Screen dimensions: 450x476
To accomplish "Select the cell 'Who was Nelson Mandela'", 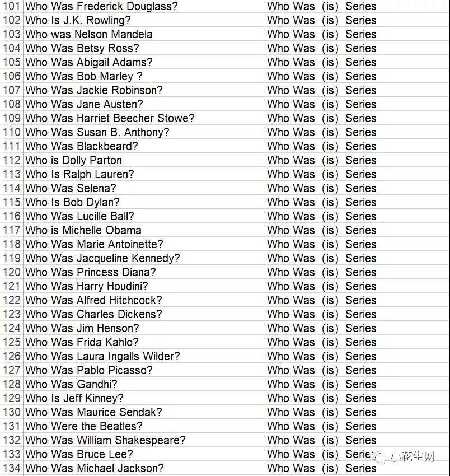I will coord(144,34).
